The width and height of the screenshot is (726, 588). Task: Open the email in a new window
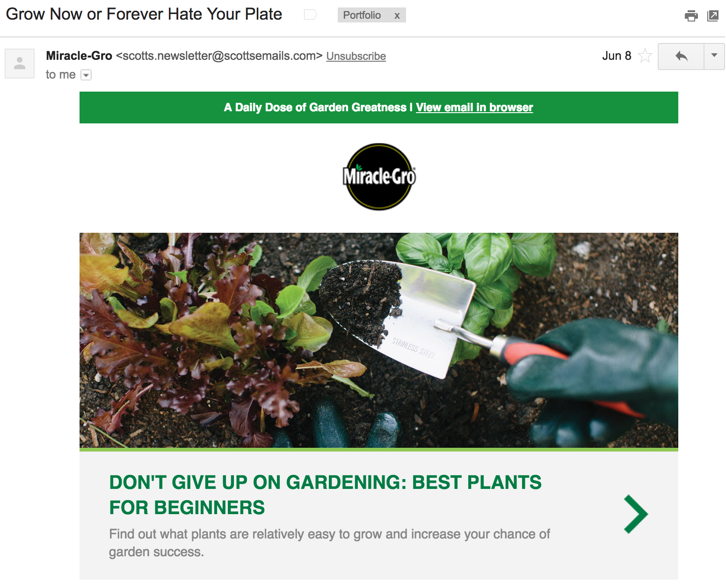713,16
